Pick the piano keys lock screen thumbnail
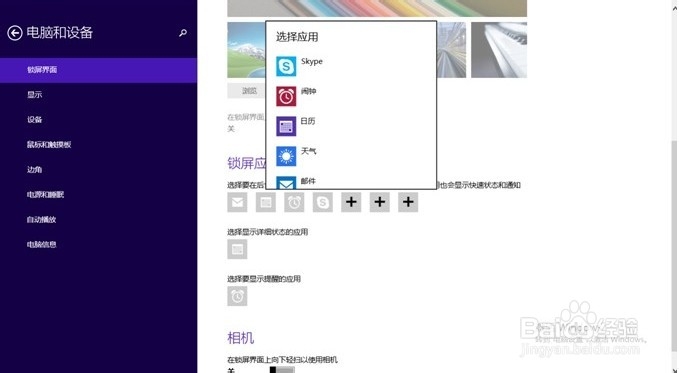The height and width of the screenshot is (373, 679). (499, 50)
